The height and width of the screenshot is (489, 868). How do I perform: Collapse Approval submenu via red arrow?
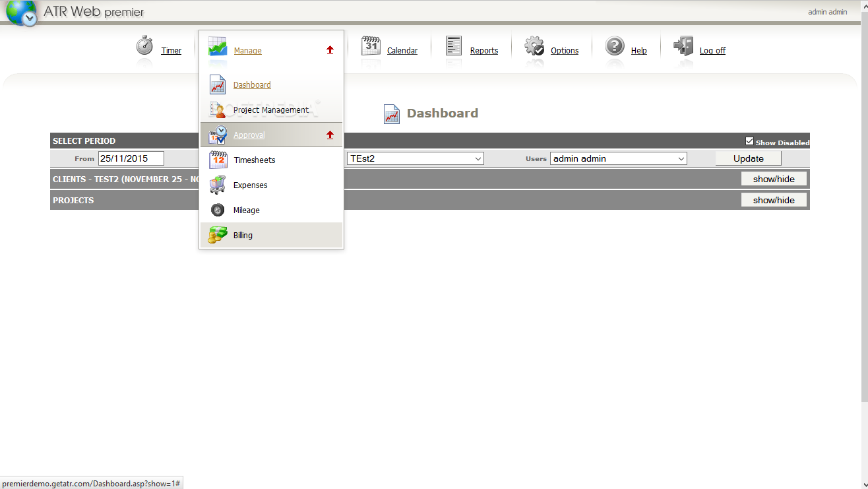(330, 135)
